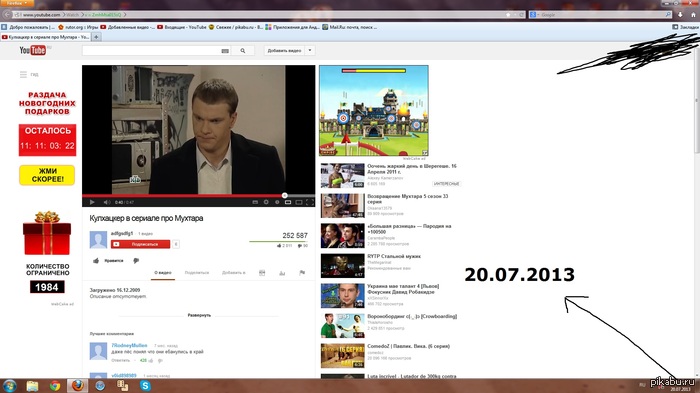Open new browser tab with plus button
The width and height of the screenshot is (700, 393).
pyautogui.click(x=96, y=37)
